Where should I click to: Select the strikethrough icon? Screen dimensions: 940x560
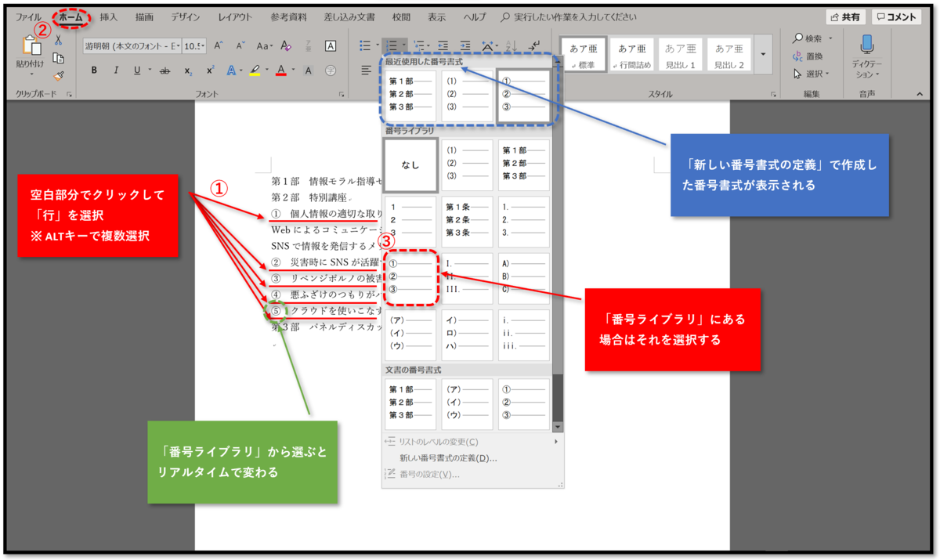tap(164, 70)
